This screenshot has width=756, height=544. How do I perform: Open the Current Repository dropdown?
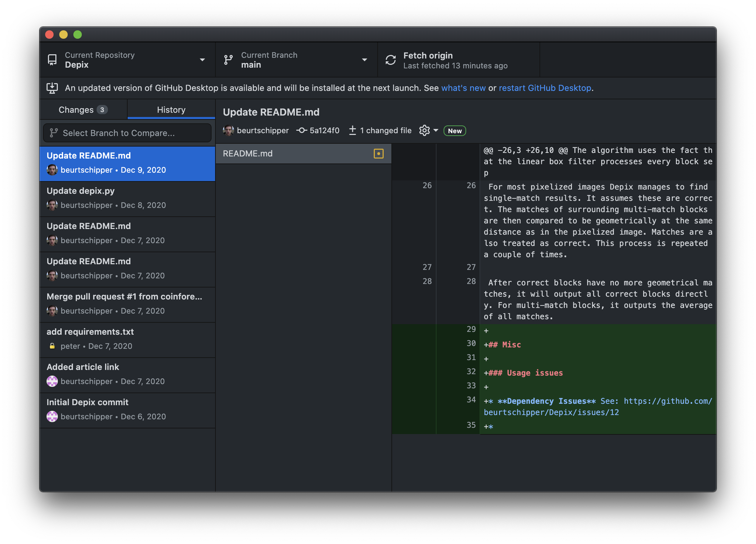click(x=202, y=60)
